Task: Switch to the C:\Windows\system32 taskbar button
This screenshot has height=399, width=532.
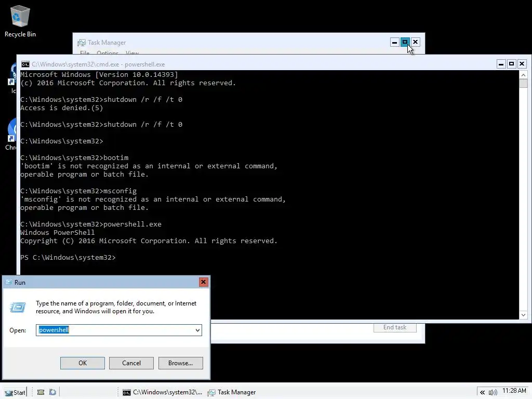Action: pyautogui.click(x=163, y=392)
